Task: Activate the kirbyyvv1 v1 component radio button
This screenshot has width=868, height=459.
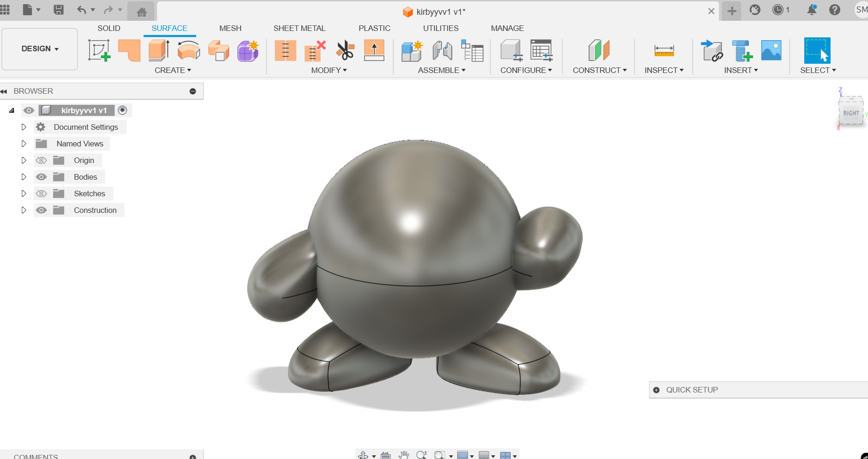Action: [122, 110]
